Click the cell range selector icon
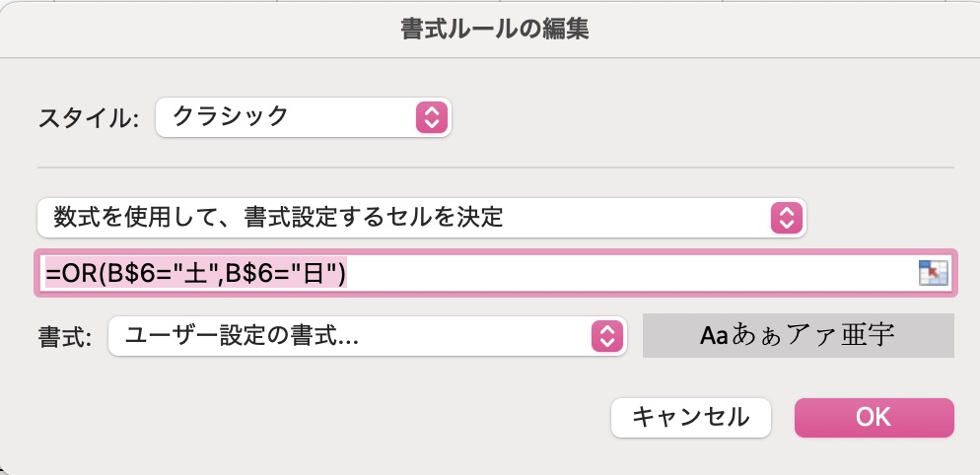Image resolution: width=980 pixels, height=475 pixels. click(x=933, y=273)
